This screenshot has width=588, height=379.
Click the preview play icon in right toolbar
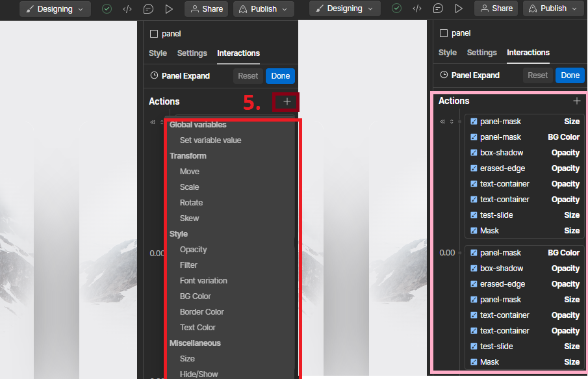click(459, 8)
